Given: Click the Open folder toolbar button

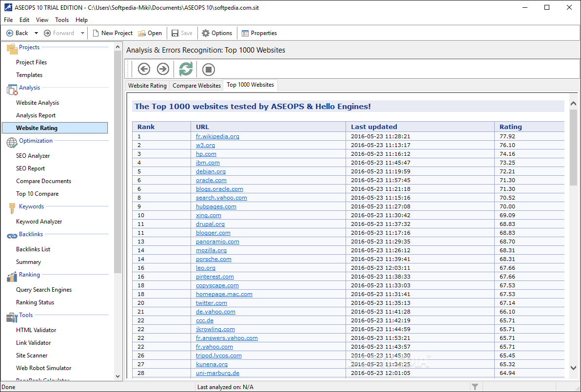Looking at the screenshot, I should [x=150, y=33].
